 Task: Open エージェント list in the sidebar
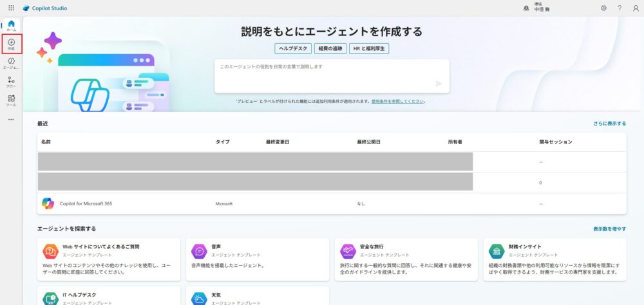pos(11,63)
